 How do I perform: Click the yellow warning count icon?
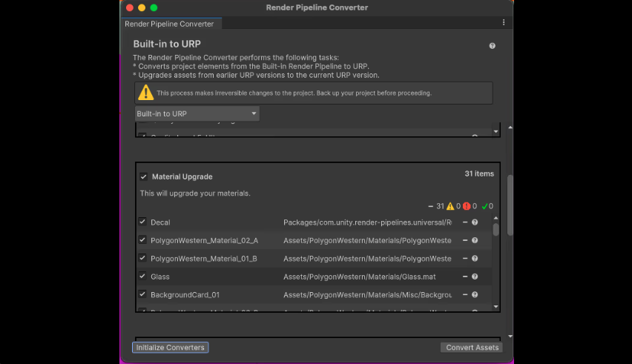(450, 206)
